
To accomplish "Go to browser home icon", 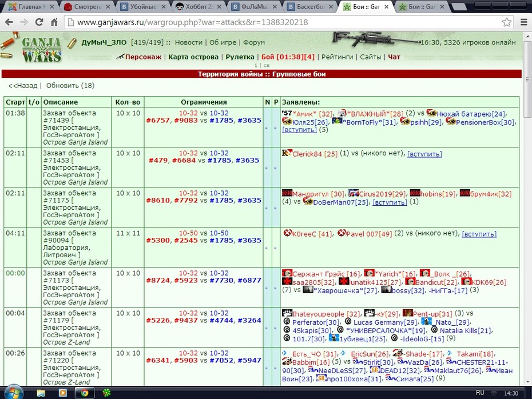I will click(54, 22).
